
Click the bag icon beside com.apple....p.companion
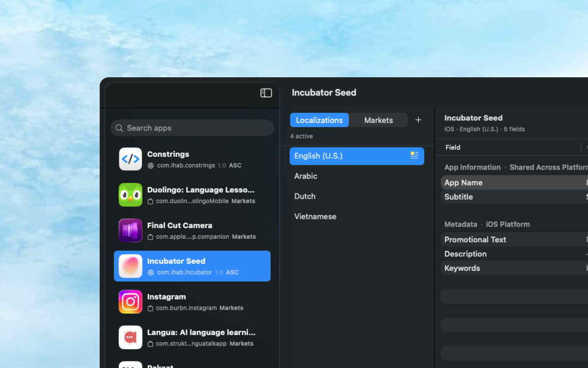pos(150,237)
